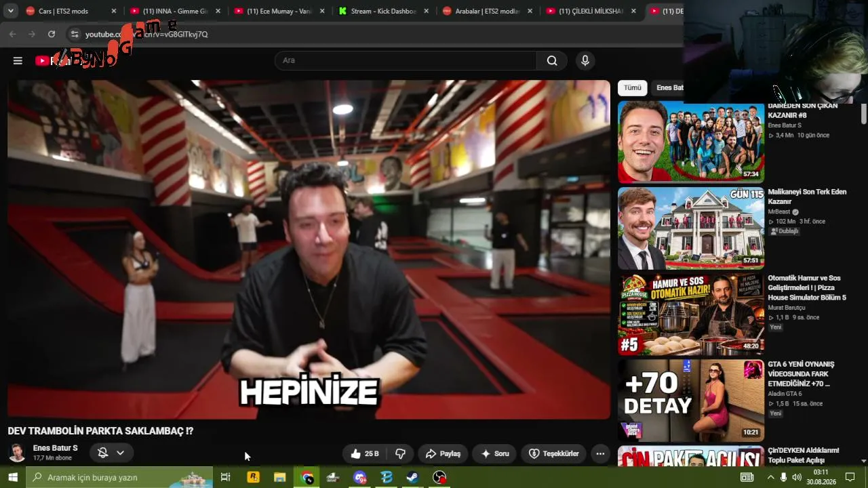Open the MrBeast GÜN 115 mansion thumbnail
This screenshot has height=488, width=868.
[691, 228]
